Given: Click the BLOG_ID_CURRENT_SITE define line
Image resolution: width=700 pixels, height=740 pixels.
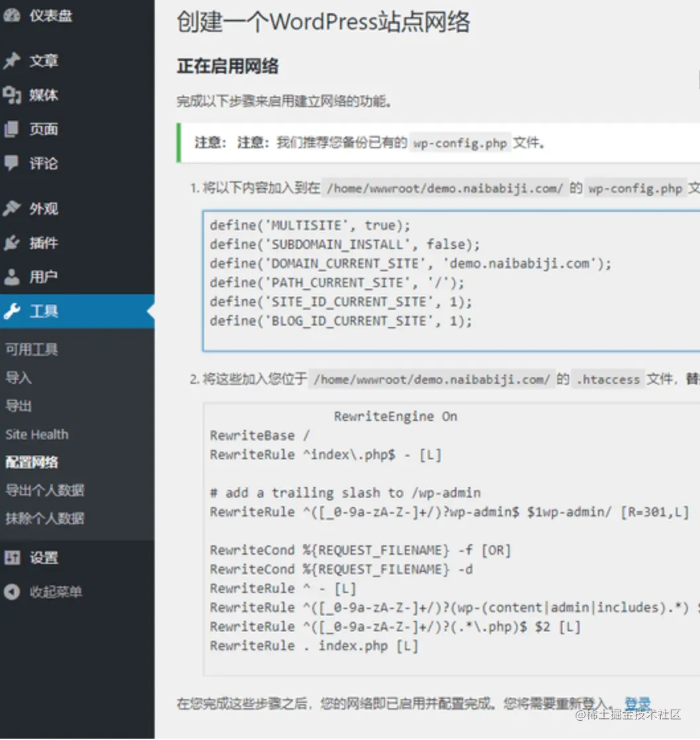Looking at the screenshot, I should click(x=341, y=321).
